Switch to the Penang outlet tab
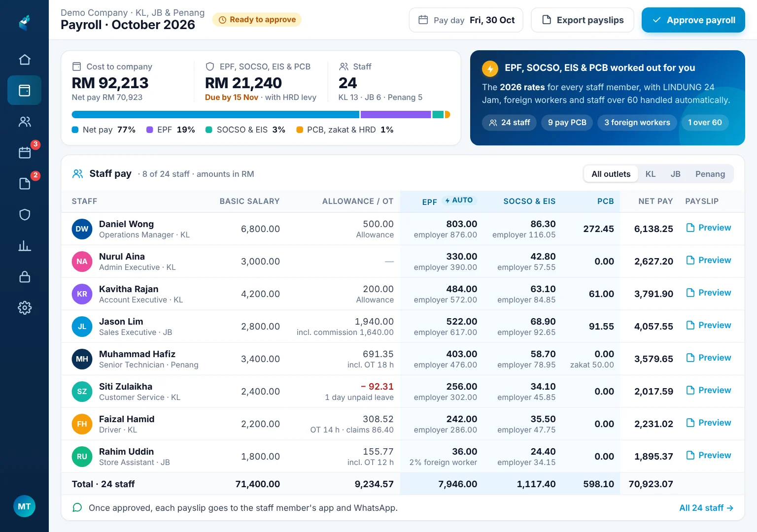757x532 pixels. [710, 174]
